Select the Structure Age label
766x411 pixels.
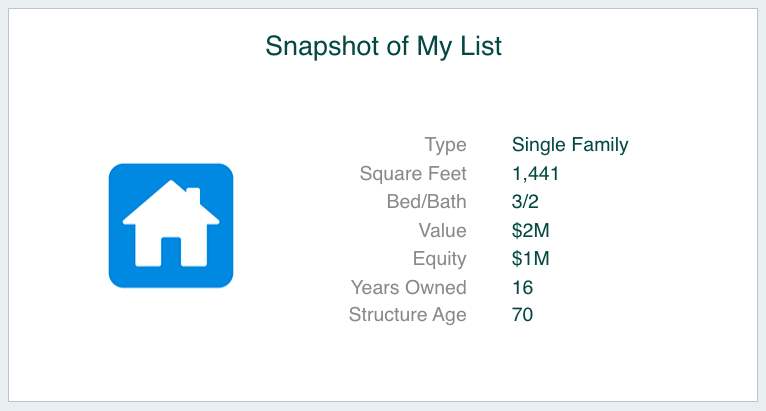point(408,315)
